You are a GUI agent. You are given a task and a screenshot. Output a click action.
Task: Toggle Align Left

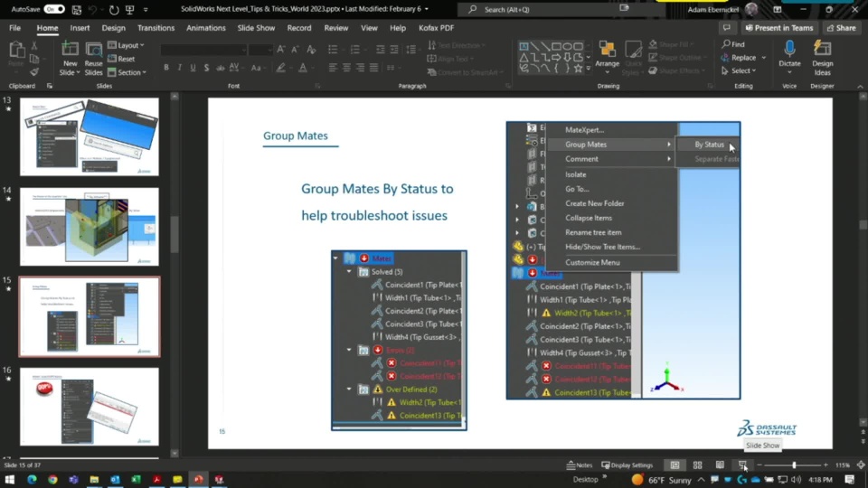(x=333, y=68)
